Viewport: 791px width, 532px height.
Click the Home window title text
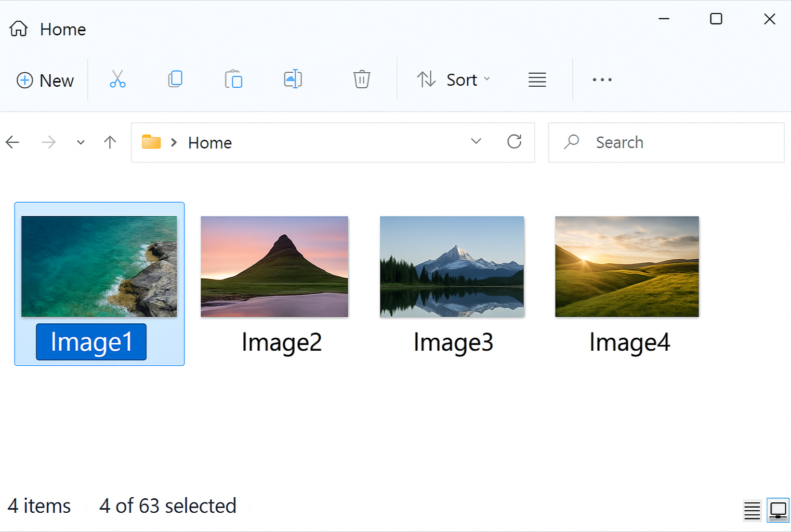pos(63,30)
